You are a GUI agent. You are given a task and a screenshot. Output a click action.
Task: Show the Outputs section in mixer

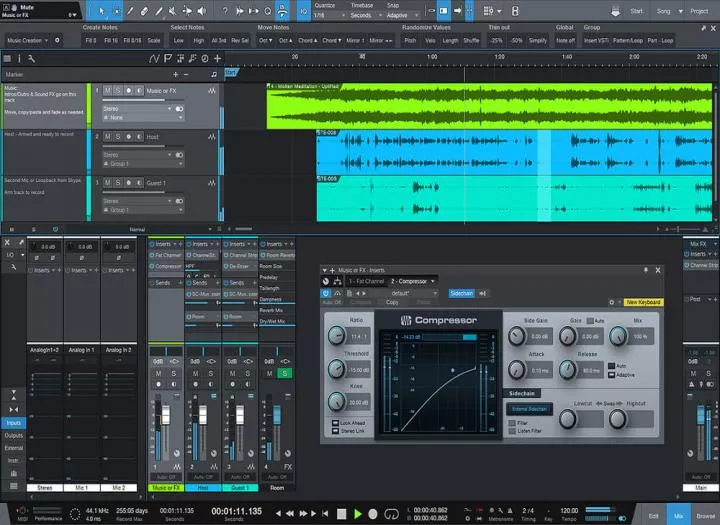coord(13,435)
